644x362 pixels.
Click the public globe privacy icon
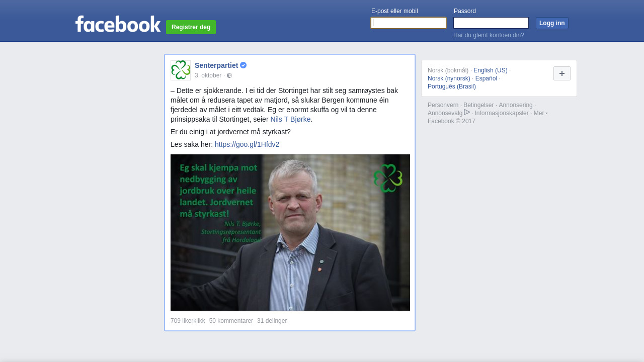tap(229, 75)
